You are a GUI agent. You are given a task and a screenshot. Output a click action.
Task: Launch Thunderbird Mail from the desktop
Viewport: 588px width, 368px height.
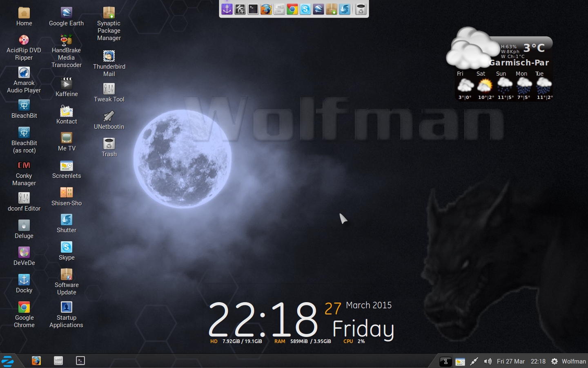pos(109,56)
